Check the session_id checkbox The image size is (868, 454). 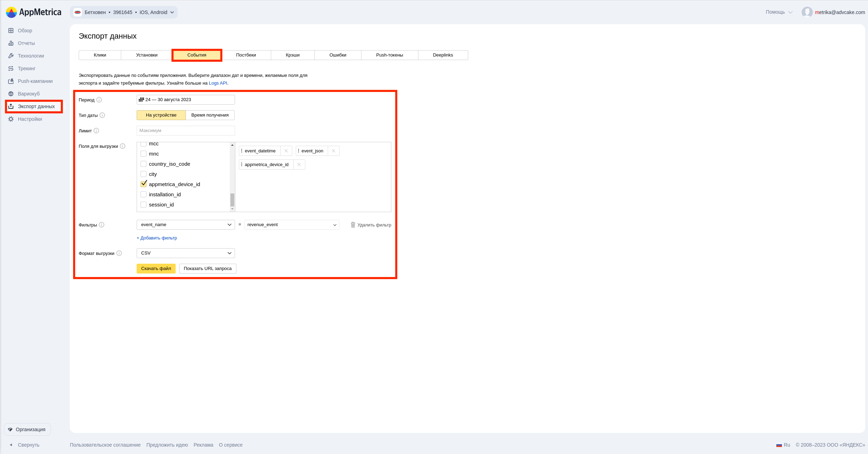click(x=143, y=205)
